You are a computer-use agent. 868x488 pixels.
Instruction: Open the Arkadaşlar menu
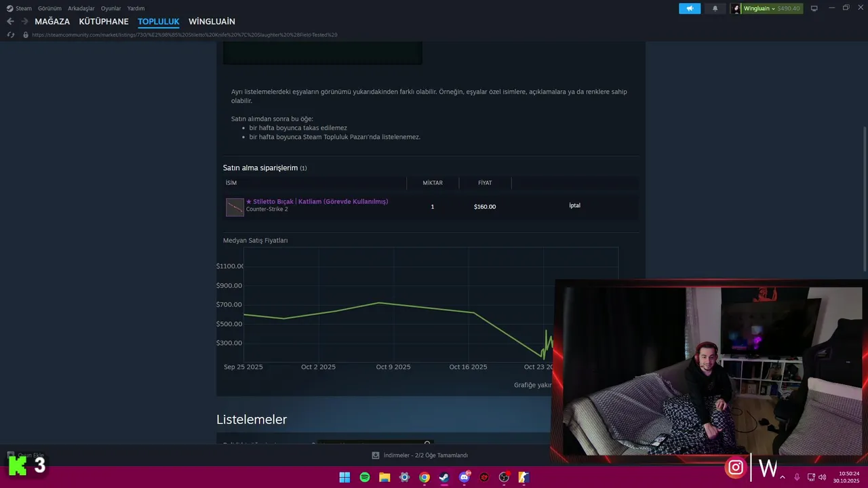pyautogui.click(x=81, y=8)
